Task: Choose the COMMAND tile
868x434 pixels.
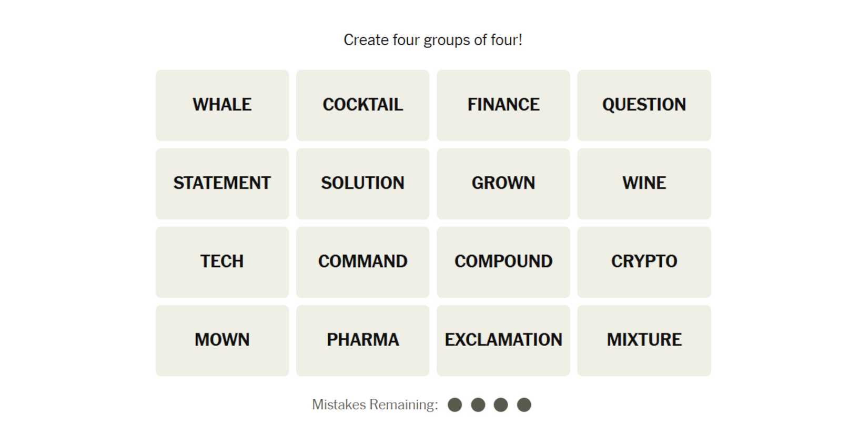Action: tap(362, 262)
